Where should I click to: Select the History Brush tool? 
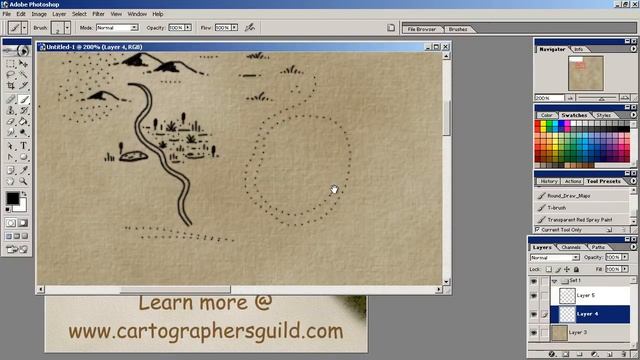[x=23, y=111]
